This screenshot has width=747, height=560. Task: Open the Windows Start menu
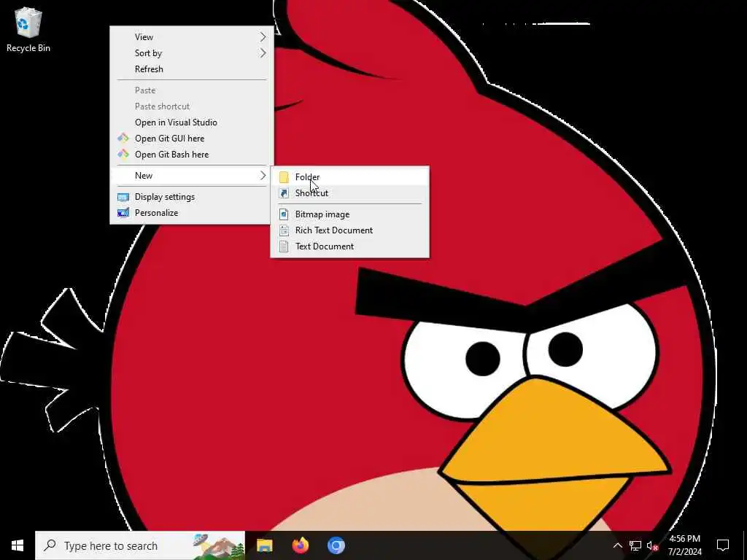pos(18,545)
